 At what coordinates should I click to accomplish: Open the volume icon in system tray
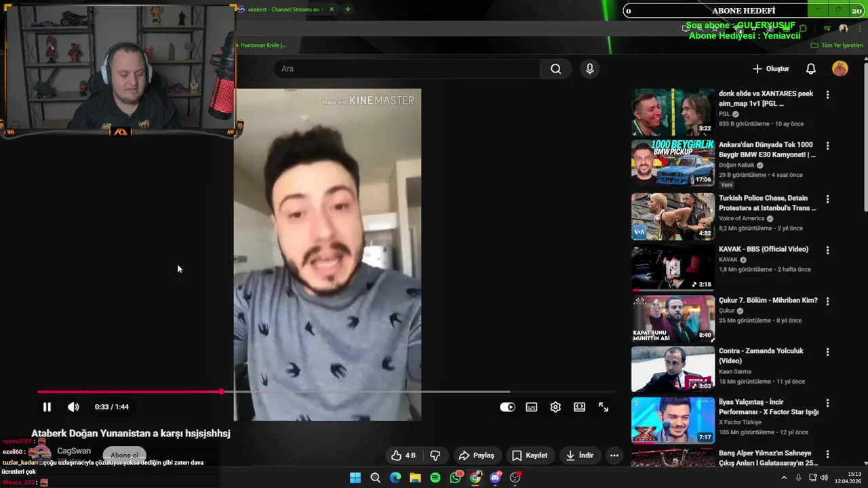click(824, 478)
